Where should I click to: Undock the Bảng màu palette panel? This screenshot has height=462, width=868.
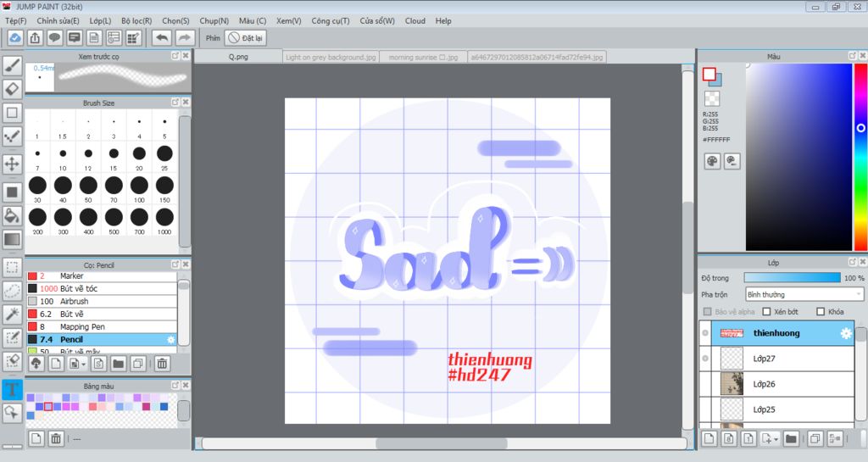tap(175, 385)
